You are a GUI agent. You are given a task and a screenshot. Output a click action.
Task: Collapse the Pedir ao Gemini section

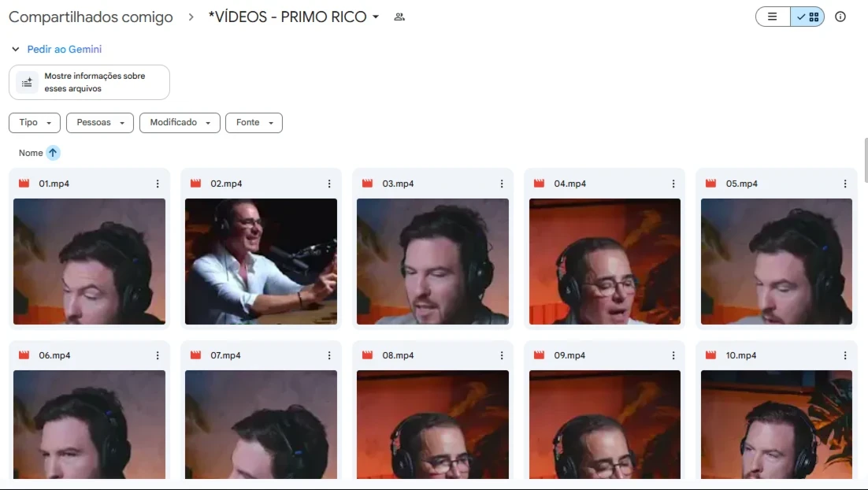(x=16, y=50)
